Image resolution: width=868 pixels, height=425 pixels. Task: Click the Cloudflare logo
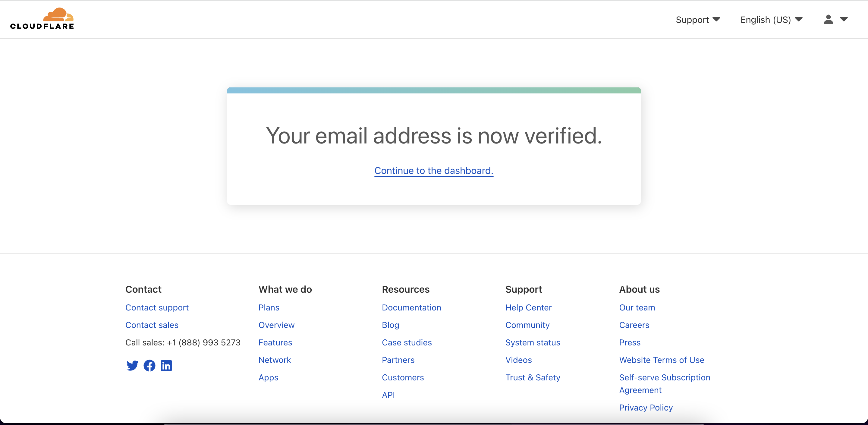click(x=42, y=19)
